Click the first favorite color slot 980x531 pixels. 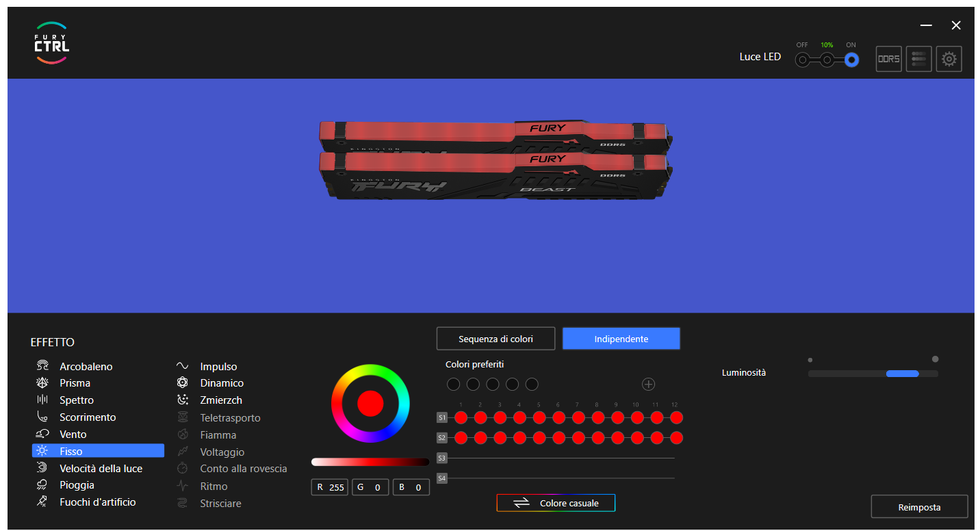(453, 385)
